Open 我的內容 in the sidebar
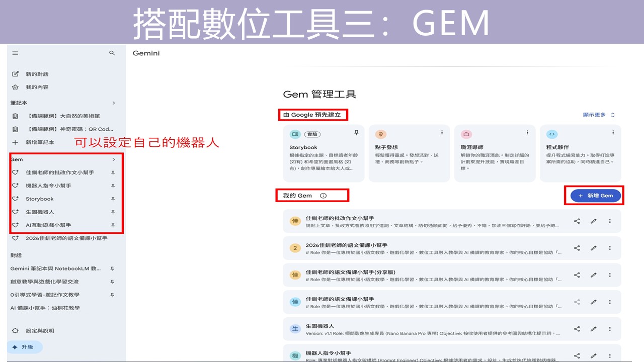This screenshot has width=644, height=362. (x=37, y=87)
